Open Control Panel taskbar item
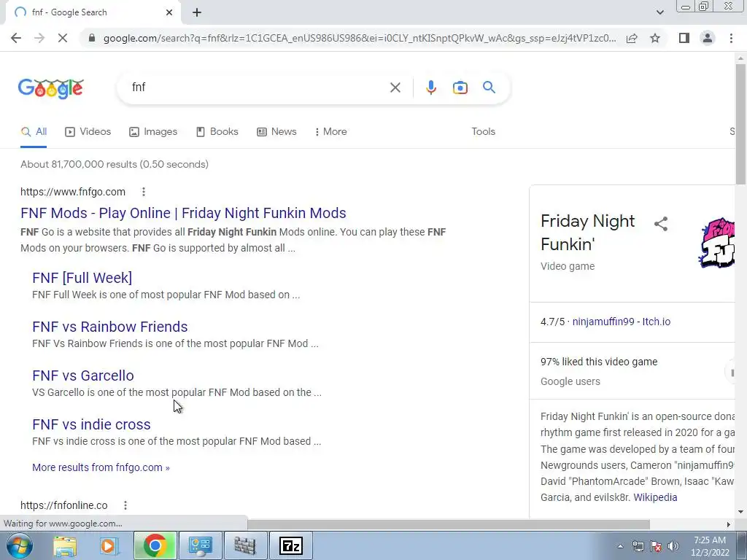This screenshot has height=560, width=747. [200, 545]
